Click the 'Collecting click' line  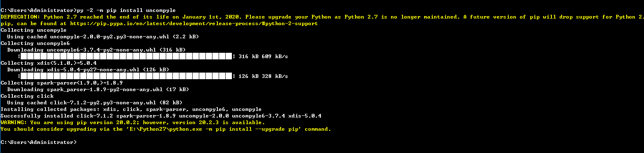pos(27,96)
